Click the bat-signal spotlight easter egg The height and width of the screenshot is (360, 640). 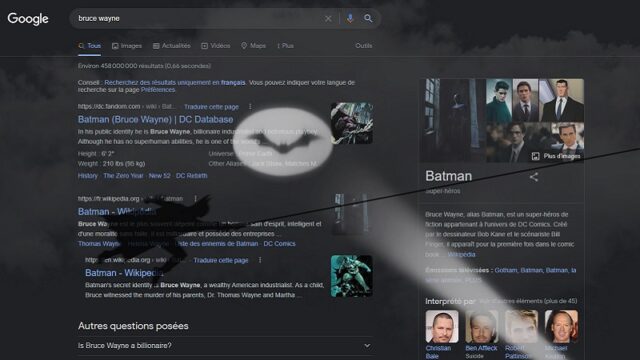coord(282,142)
